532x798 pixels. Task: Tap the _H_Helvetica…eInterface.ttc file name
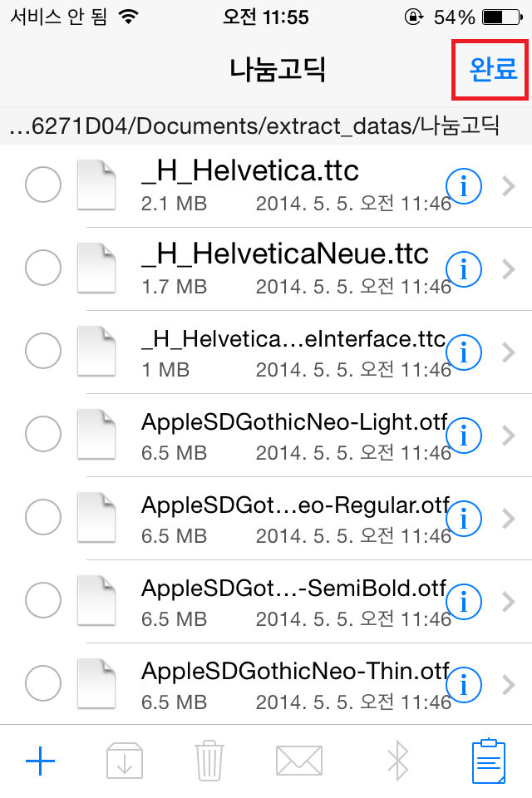click(293, 340)
